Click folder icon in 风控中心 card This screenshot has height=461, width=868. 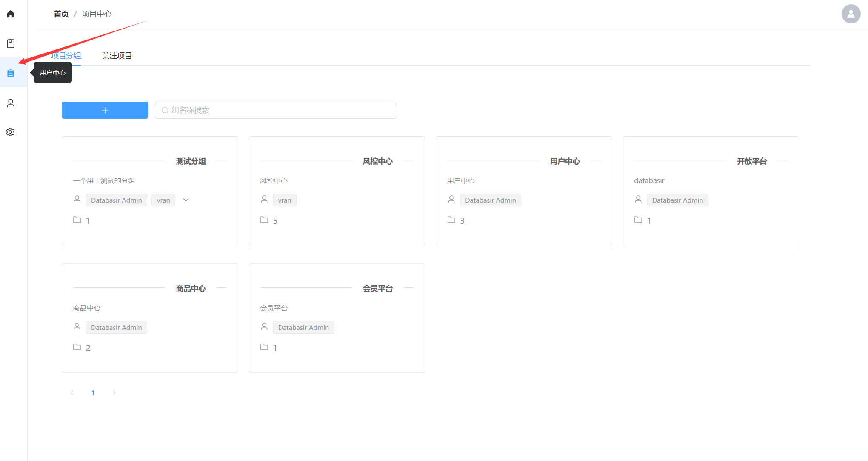click(264, 220)
